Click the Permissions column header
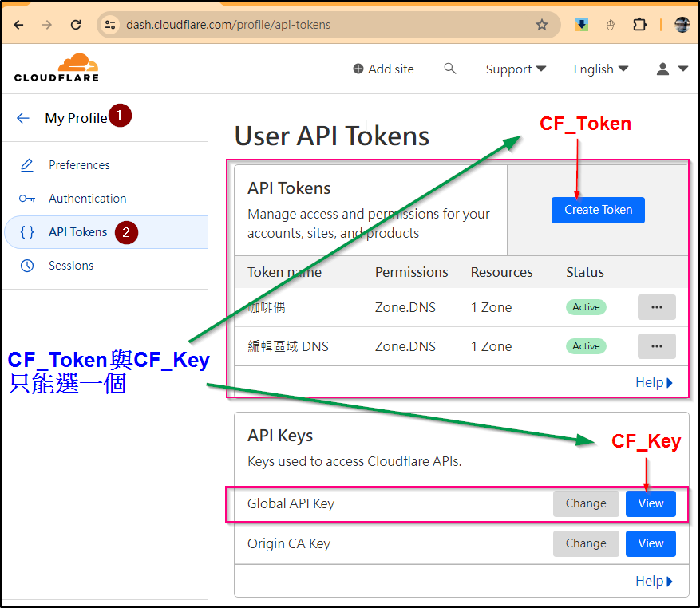Viewport: 700px width, 608px height. point(411,272)
